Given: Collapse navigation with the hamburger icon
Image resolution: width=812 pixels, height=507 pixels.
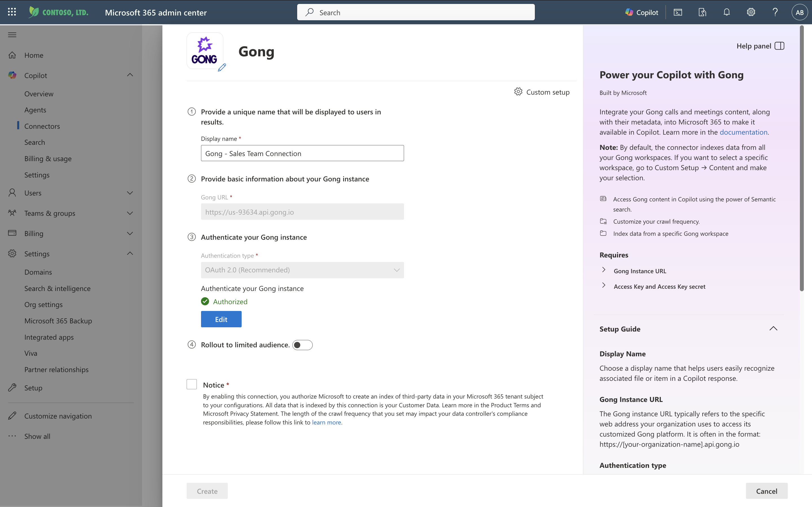Looking at the screenshot, I should click(x=12, y=35).
